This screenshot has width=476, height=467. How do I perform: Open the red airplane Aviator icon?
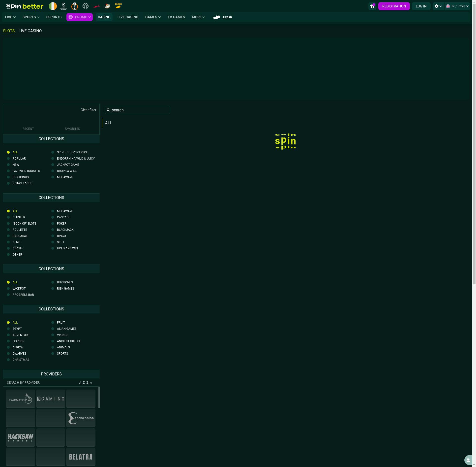coord(96,6)
